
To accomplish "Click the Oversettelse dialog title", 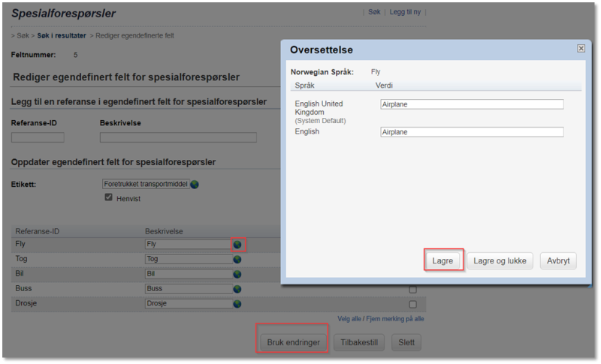I will tap(322, 50).
